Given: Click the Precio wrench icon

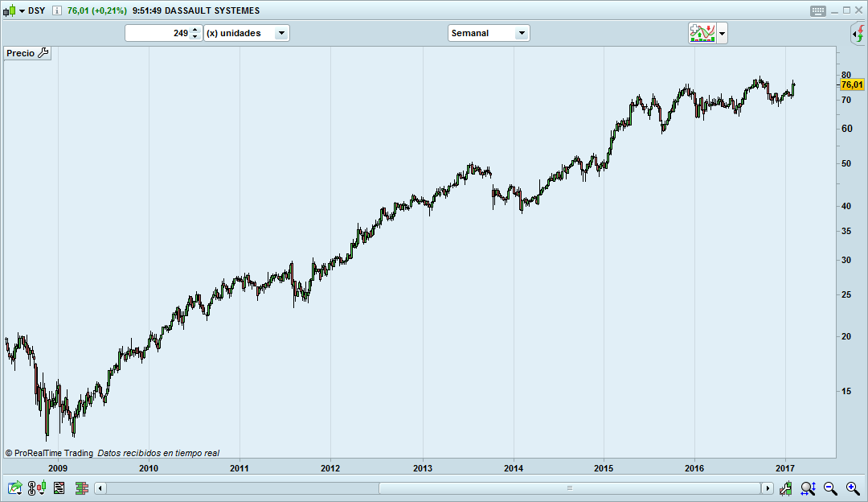Looking at the screenshot, I should click(x=43, y=52).
